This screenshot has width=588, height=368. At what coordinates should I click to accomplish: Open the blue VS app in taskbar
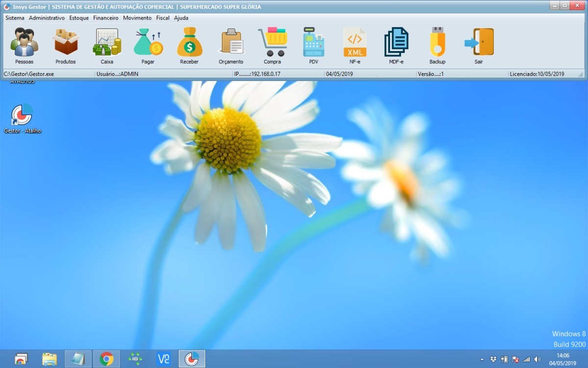tap(164, 359)
